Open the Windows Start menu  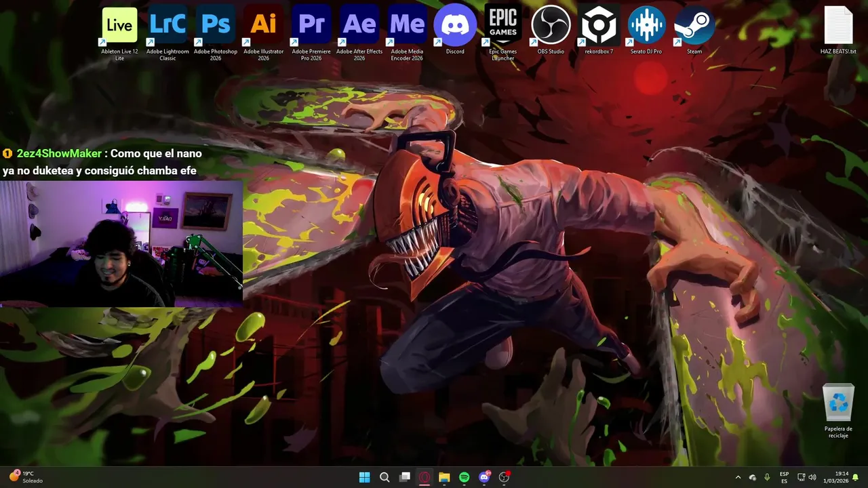tap(364, 477)
